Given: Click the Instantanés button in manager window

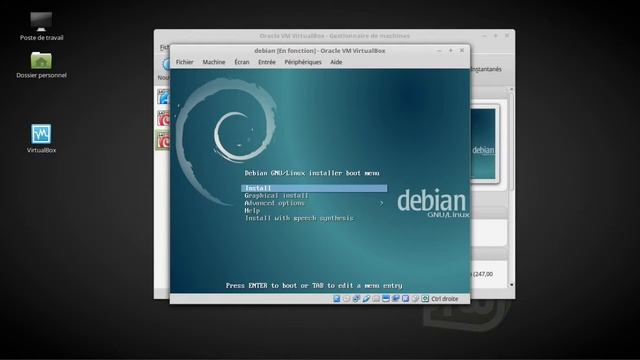Looking at the screenshot, I should (486, 69).
